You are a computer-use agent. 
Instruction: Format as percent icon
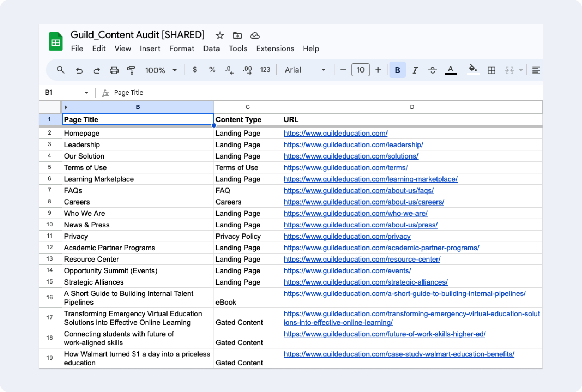212,70
